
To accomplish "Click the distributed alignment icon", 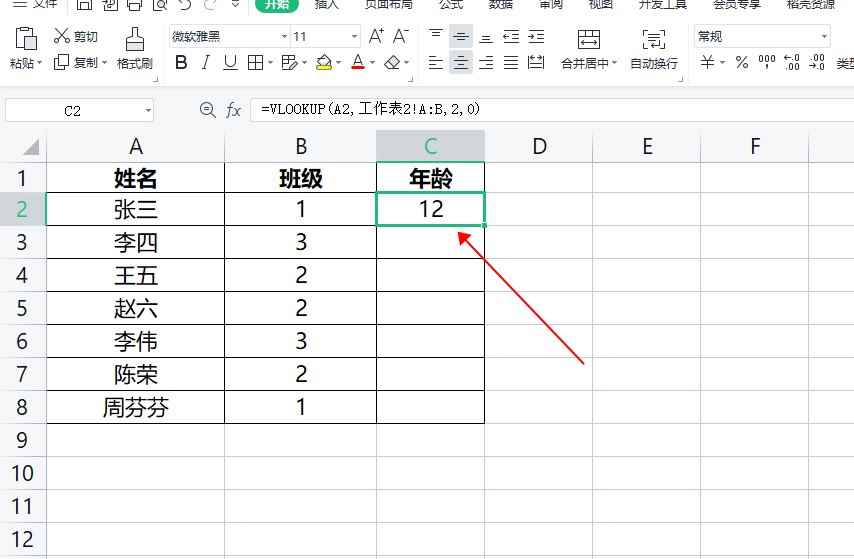I will click(x=536, y=63).
